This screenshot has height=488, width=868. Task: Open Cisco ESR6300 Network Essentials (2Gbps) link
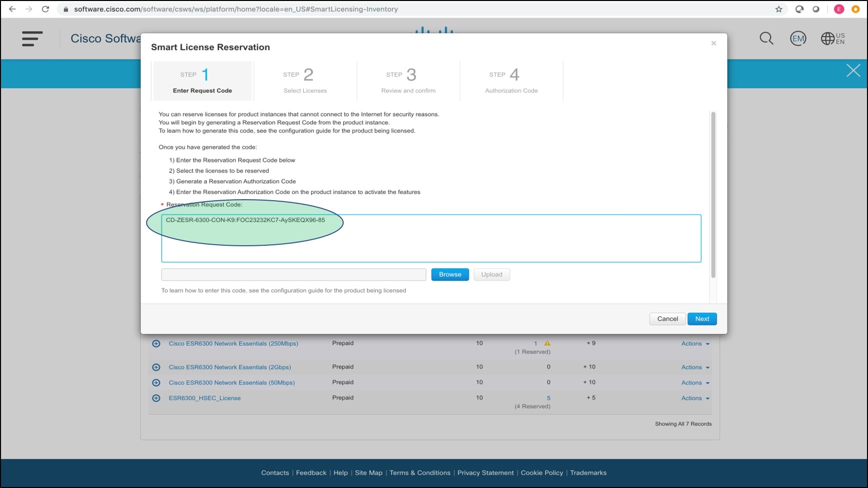tap(230, 367)
